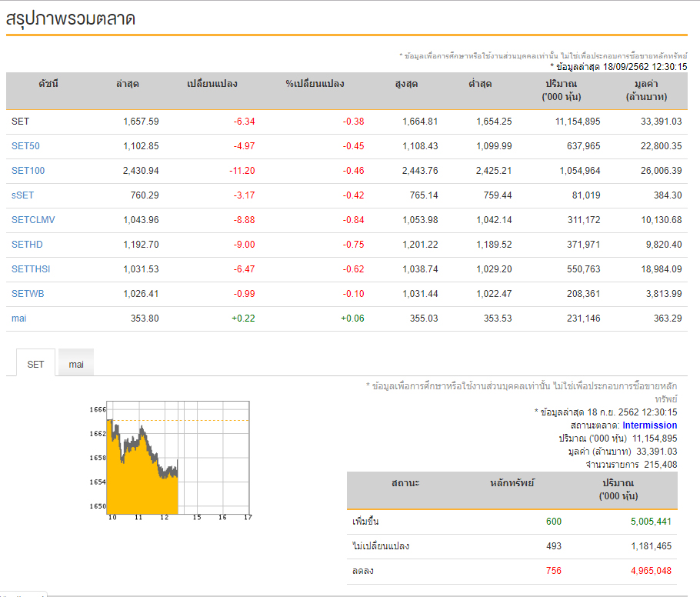Click the ล่าสุด column header

coord(128,84)
